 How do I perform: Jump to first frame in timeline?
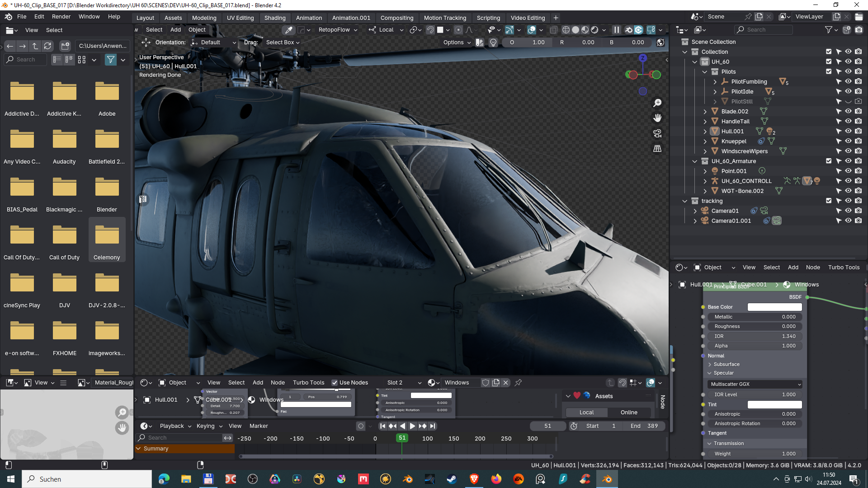(x=382, y=426)
